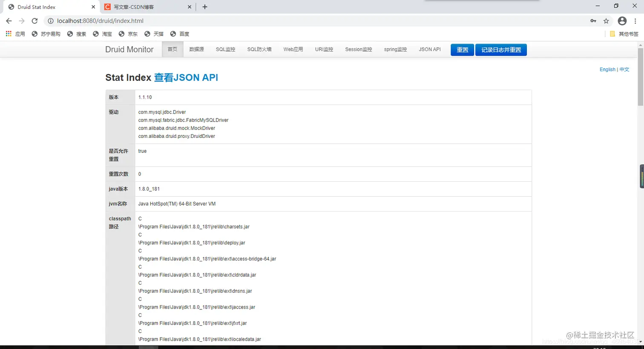Click the jfxrt.jar classpath entry
Image resolution: width=644 pixels, height=349 pixels.
tap(193, 323)
